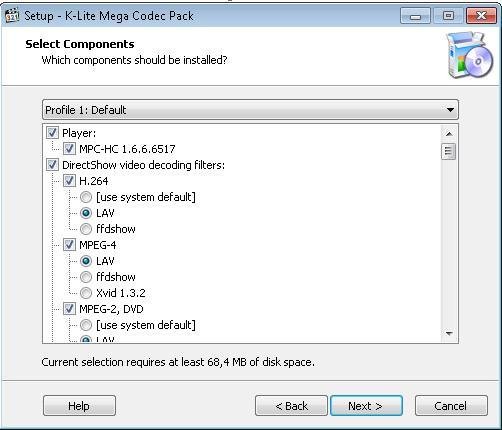
Task: Cancel the K-Lite setup
Action: pyautogui.click(x=451, y=406)
